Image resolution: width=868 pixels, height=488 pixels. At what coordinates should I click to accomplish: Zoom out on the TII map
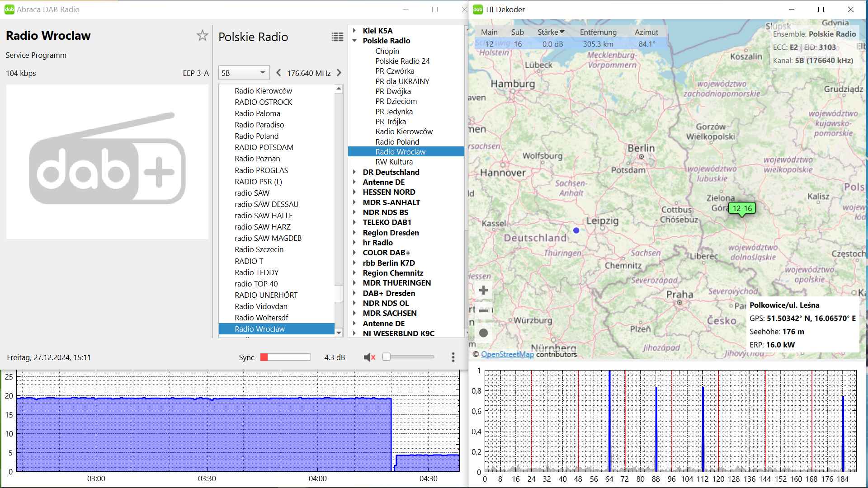coord(483,311)
